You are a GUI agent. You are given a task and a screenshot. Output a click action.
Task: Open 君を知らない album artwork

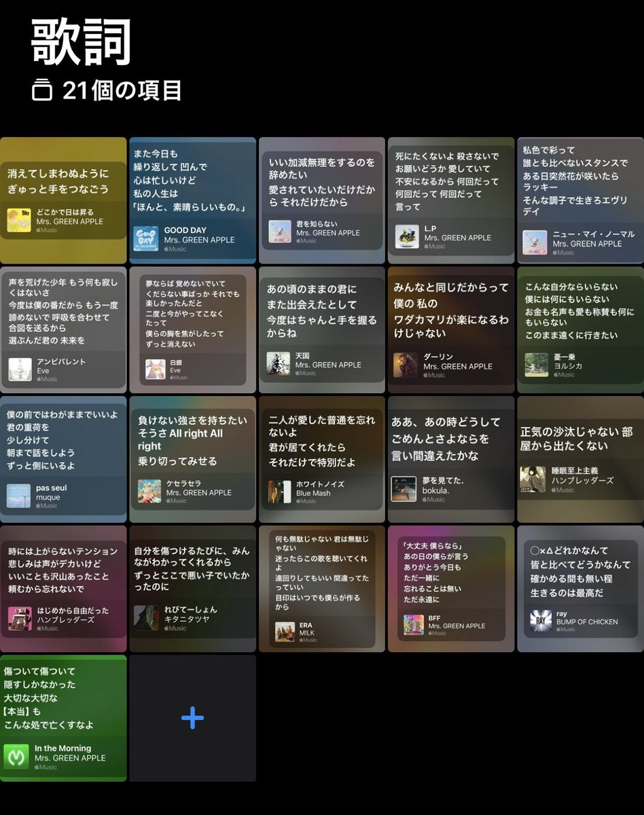coord(280,232)
